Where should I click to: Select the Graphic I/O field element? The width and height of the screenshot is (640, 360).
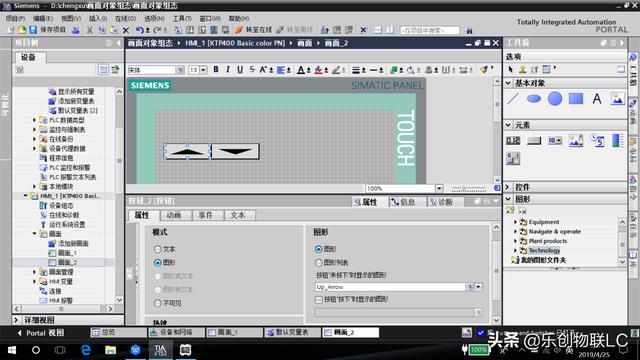576,140
